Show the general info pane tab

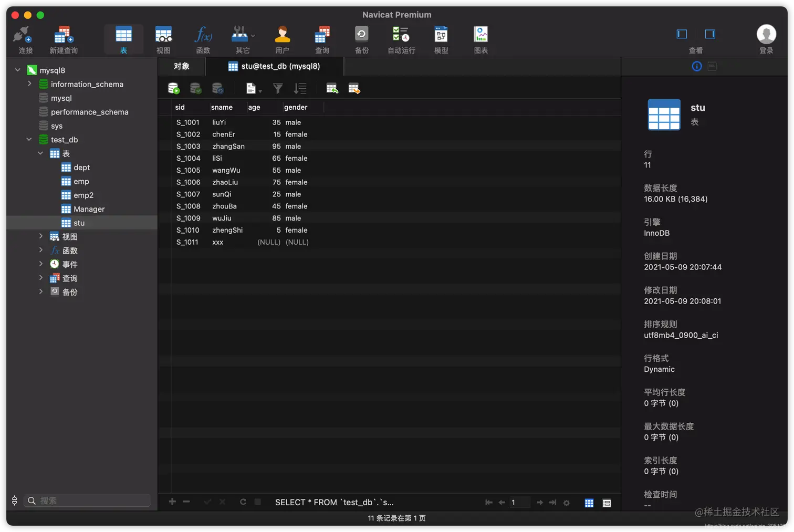coord(697,66)
